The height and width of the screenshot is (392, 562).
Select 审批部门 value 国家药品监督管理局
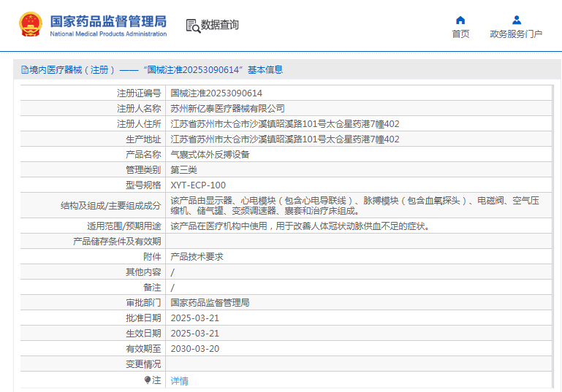tap(210, 303)
